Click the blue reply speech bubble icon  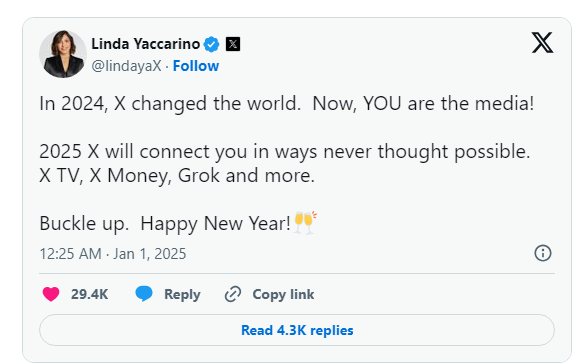tap(144, 294)
